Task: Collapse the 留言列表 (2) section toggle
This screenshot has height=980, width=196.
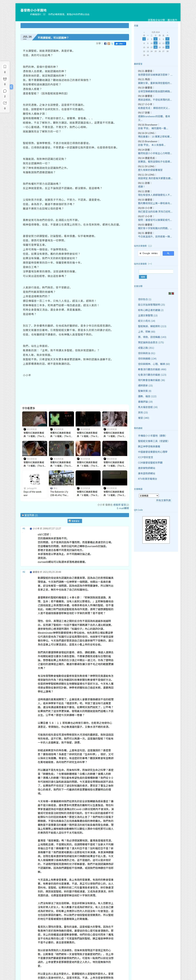Action: (x=23, y=515)
